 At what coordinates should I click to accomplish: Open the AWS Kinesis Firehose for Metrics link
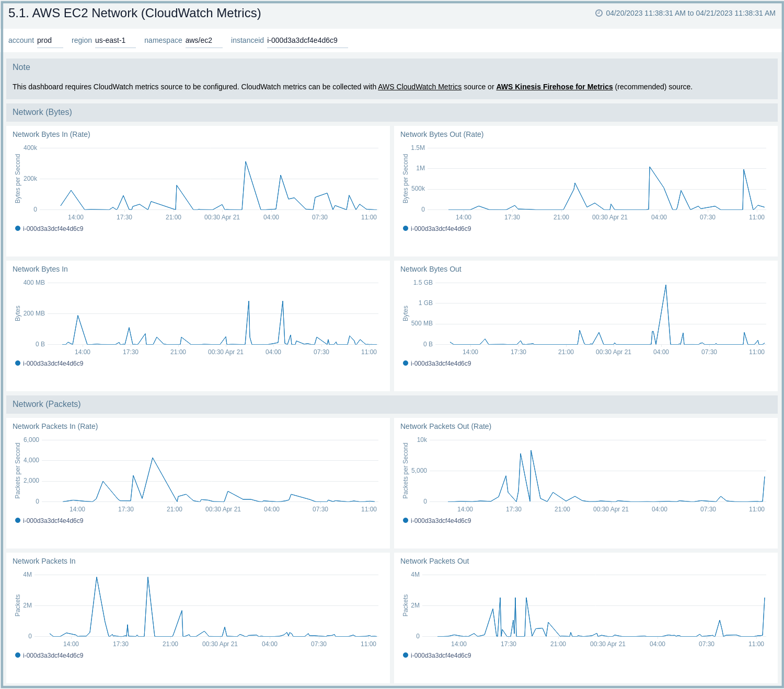[555, 87]
